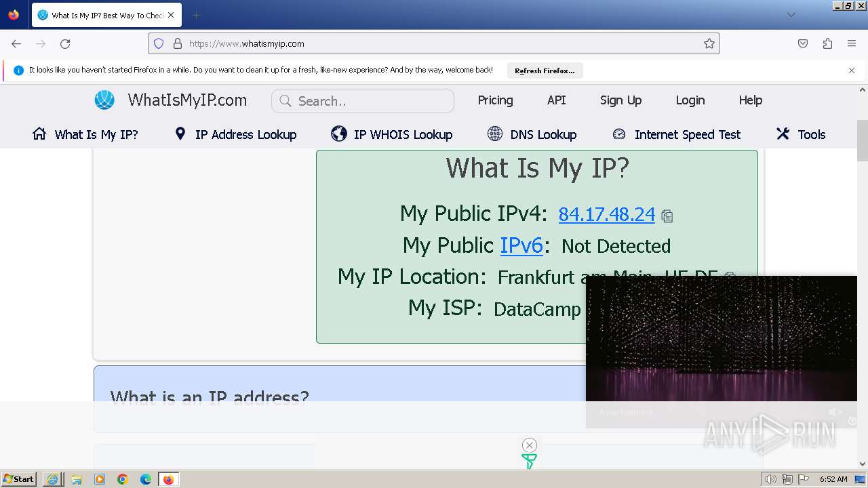Go back to the previous page
Viewport: 868px width, 488px height.
16,43
